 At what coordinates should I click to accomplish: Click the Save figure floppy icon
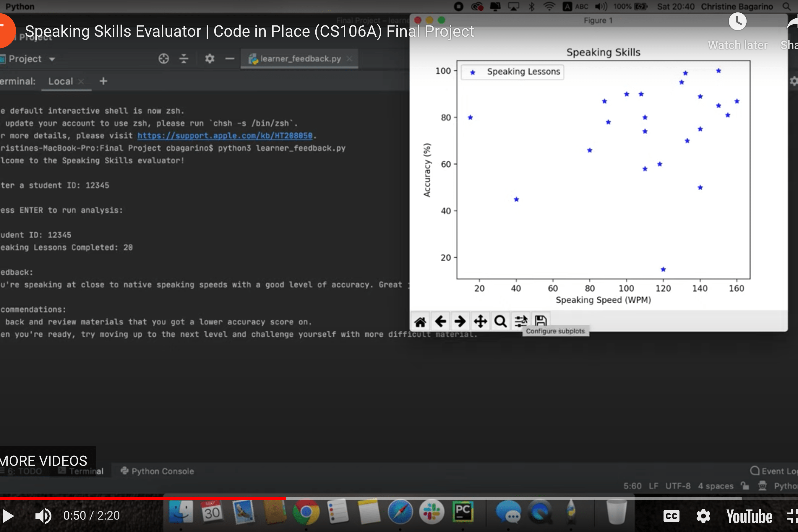pos(541,321)
